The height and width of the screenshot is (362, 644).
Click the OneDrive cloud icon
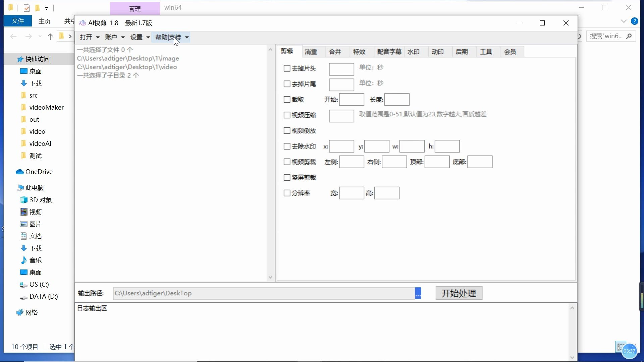pyautogui.click(x=19, y=172)
